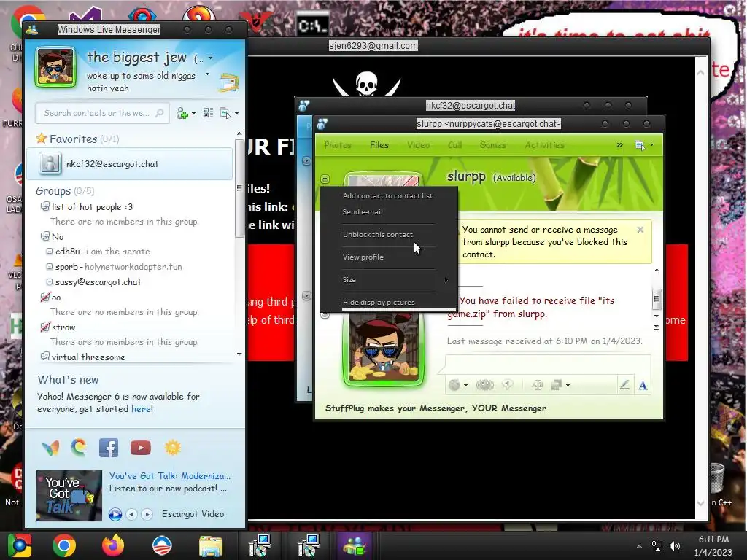Viewport: 747px width, 560px height.
Task: Click the text style icon in the chat toolbar
Action: [x=538, y=385]
